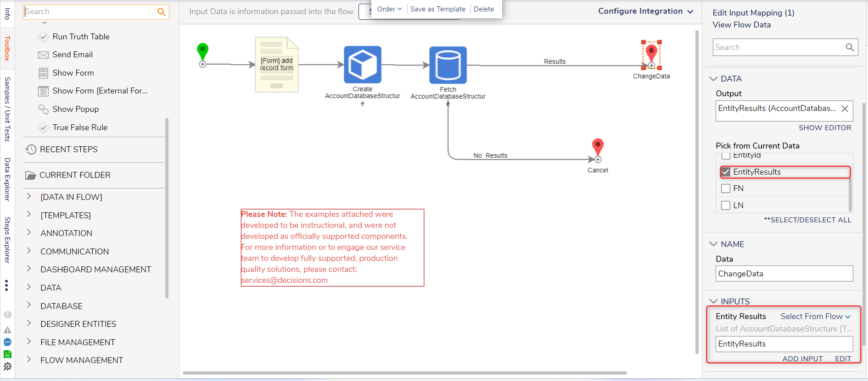Open the Data Explorer side tab
The height and width of the screenshot is (381, 868).
[x=7, y=179]
